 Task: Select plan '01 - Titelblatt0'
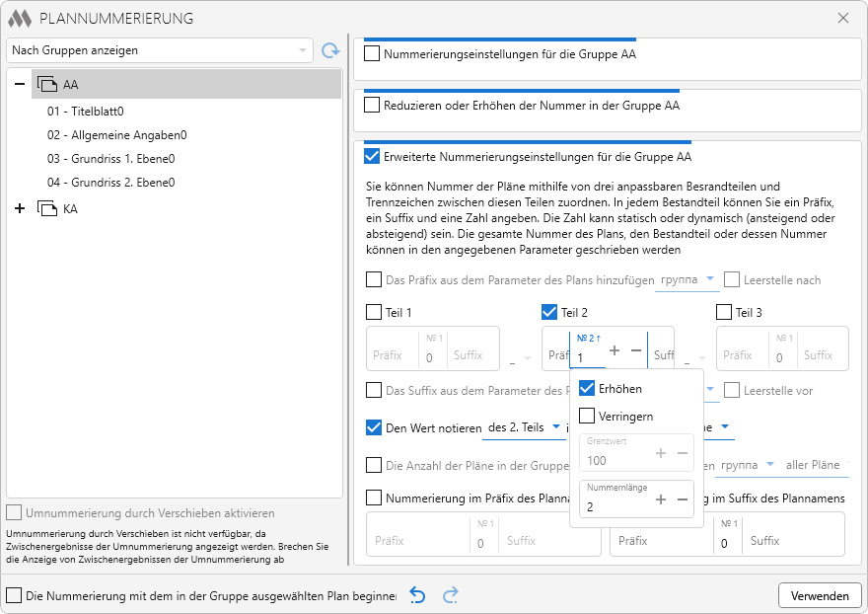point(85,112)
